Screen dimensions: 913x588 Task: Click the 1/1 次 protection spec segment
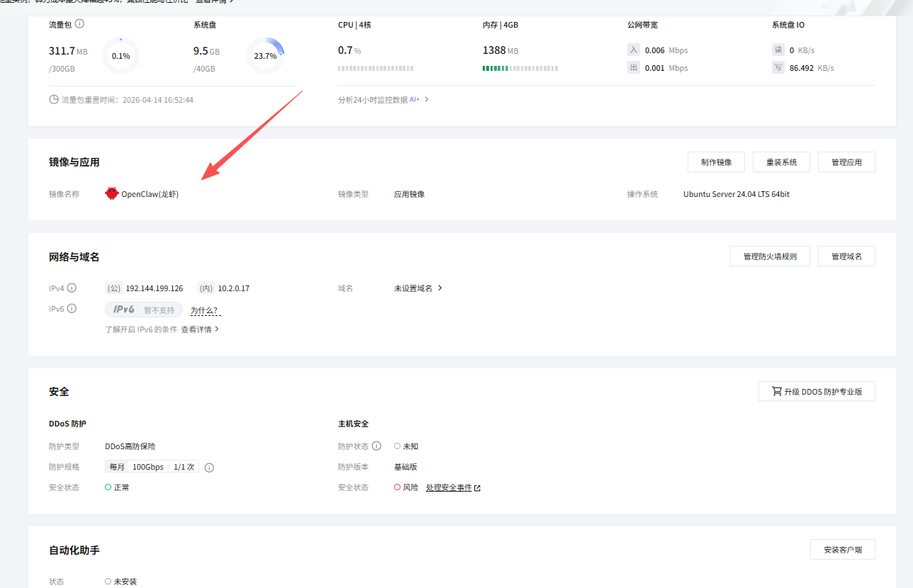[184, 467]
